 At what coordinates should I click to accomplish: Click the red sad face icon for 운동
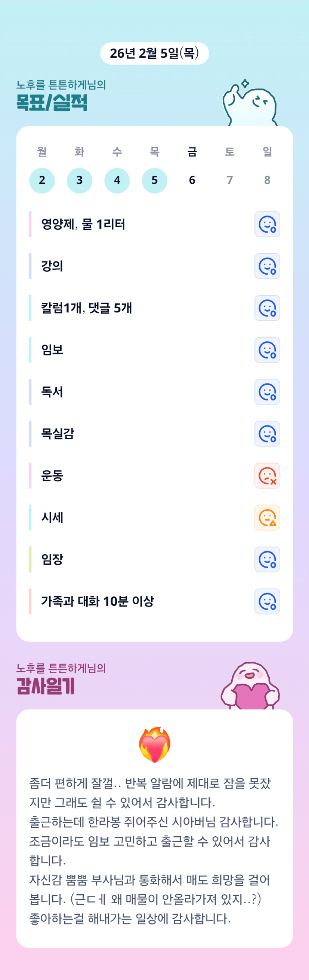tap(267, 476)
